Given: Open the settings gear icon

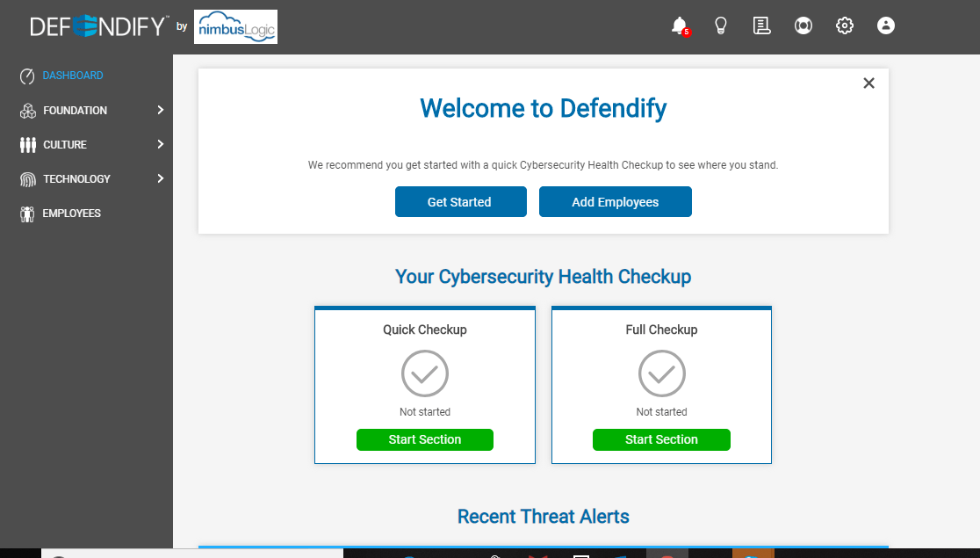Looking at the screenshot, I should click(x=844, y=25).
